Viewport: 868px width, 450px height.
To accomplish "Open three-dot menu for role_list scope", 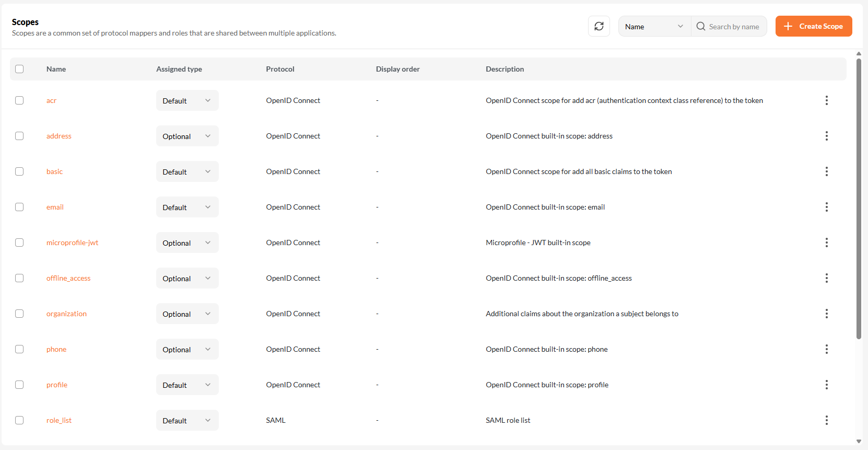I will coord(826,420).
